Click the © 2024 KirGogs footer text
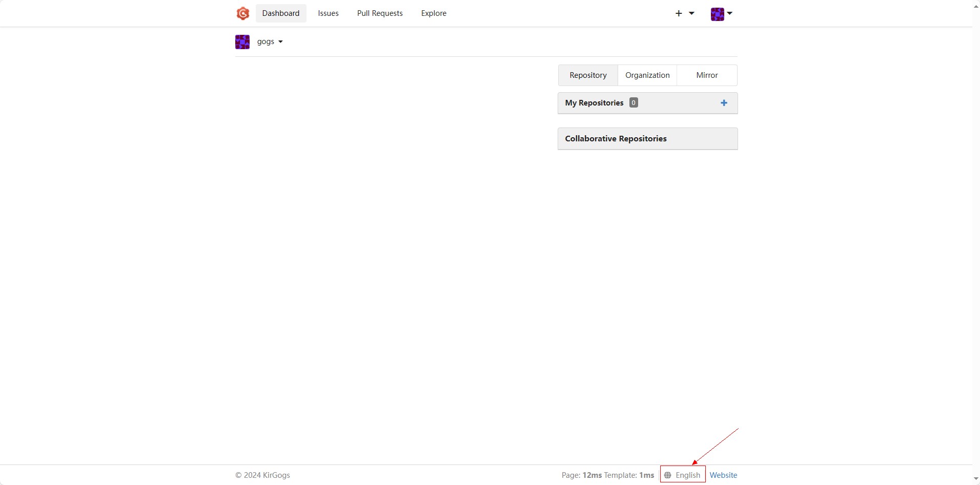The width and height of the screenshot is (980, 485). click(x=262, y=475)
